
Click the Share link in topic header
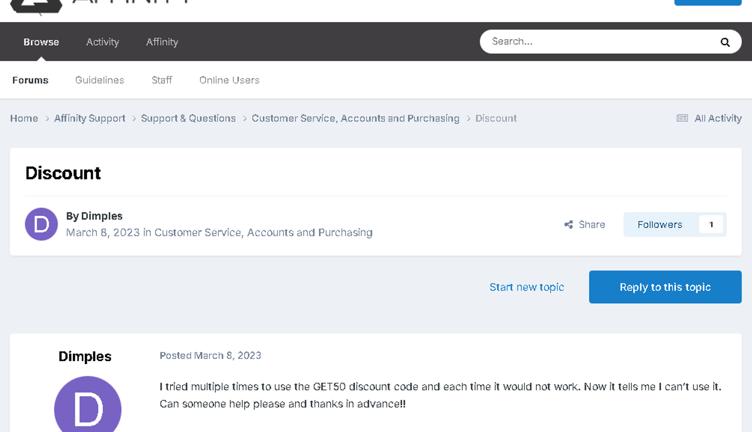tap(591, 224)
